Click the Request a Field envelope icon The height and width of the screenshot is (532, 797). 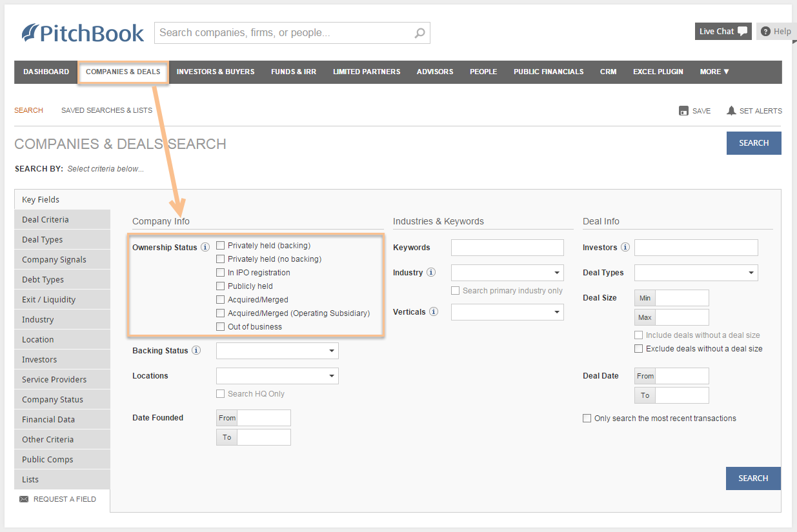(24, 498)
